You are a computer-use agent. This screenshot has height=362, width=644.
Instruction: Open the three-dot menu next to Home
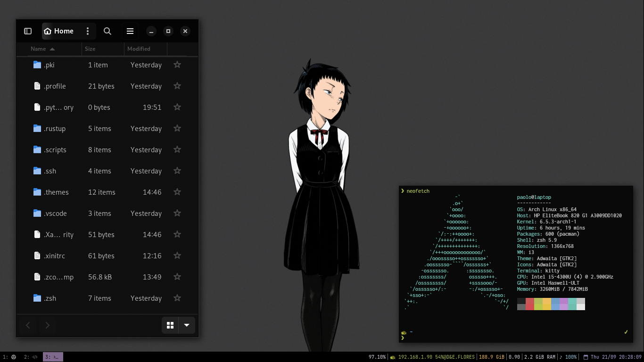tap(88, 31)
